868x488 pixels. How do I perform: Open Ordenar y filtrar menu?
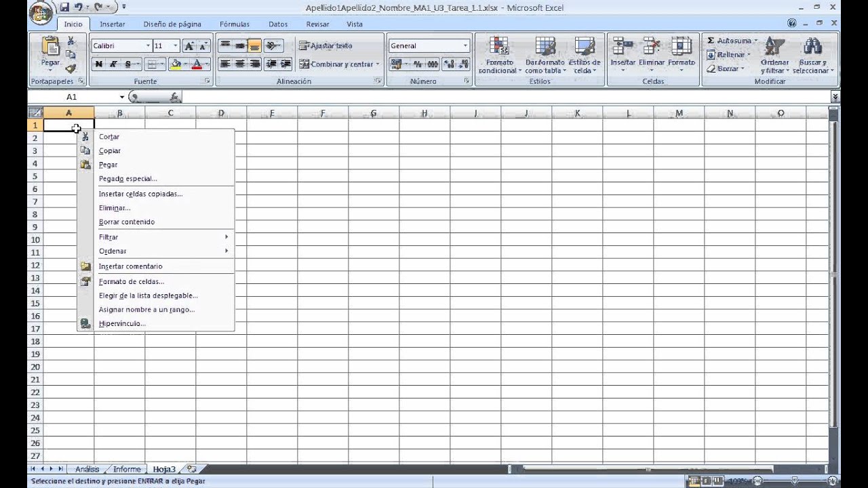pos(774,56)
